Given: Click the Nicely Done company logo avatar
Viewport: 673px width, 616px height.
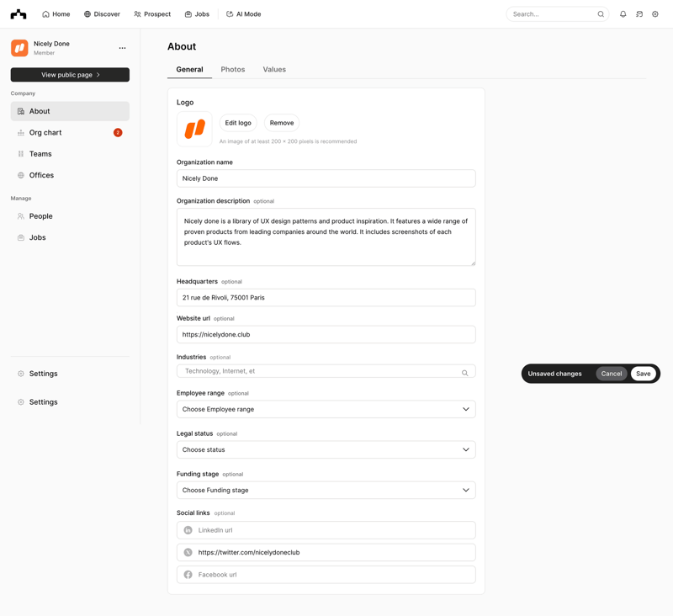Looking at the screenshot, I should (x=21, y=48).
